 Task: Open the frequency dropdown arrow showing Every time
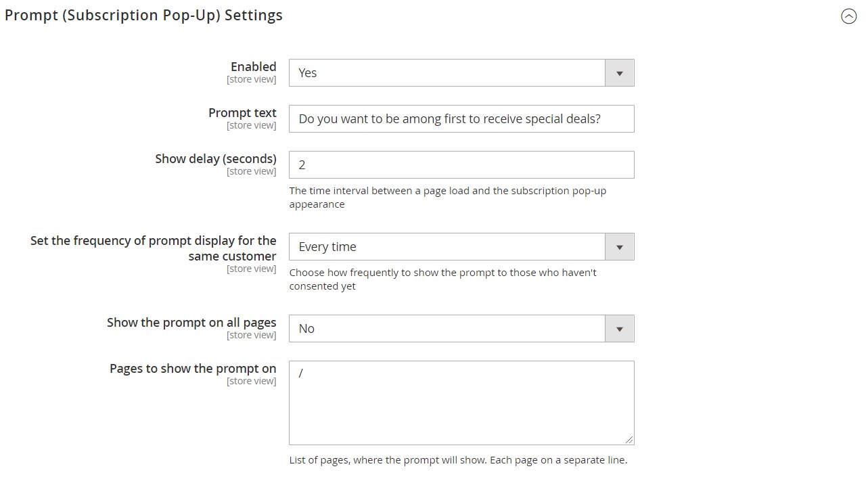[619, 247]
